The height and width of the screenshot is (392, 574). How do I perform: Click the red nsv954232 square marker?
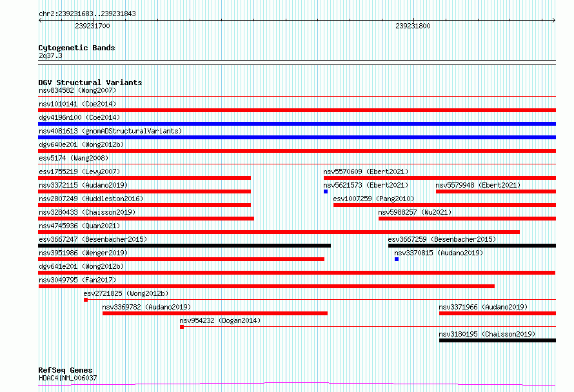(x=182, y=327)
